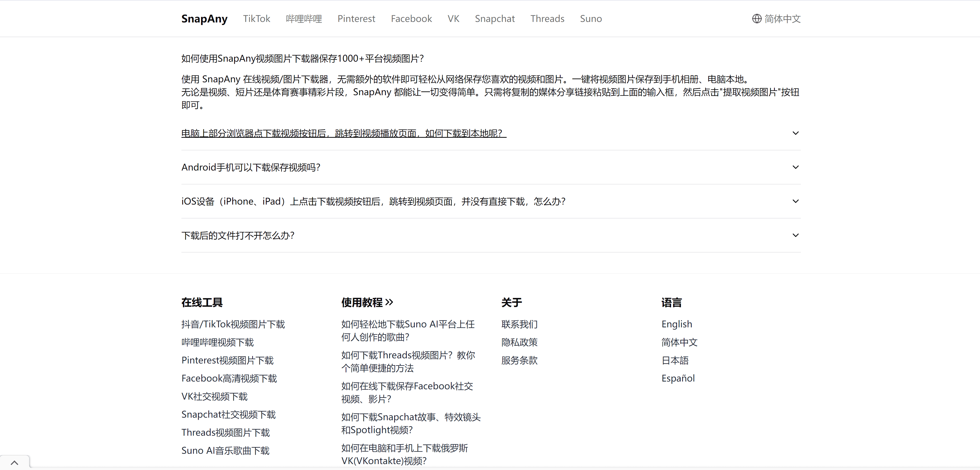Select Threads in the top navigation
Viewport: 980px width, 470px height.
547,19
